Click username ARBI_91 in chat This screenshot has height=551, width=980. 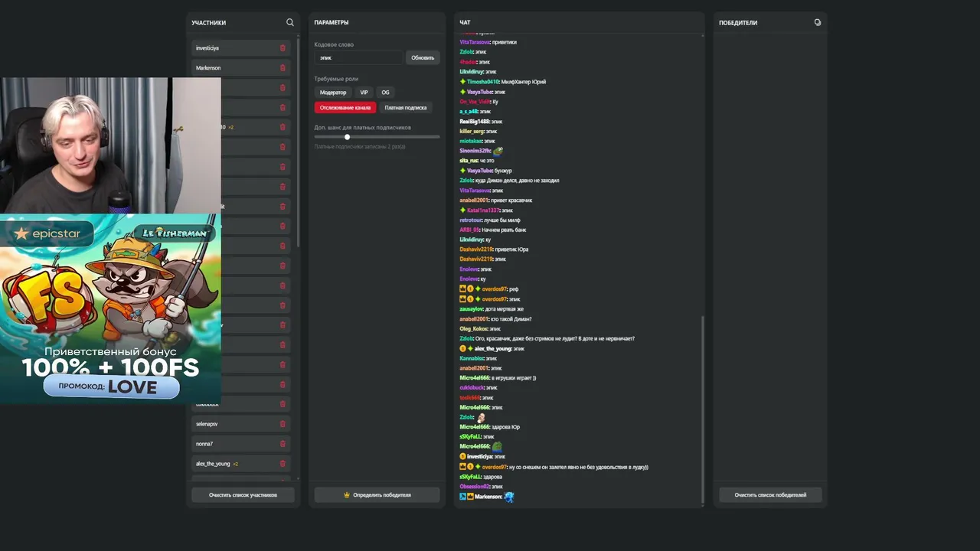click(469, 230)
